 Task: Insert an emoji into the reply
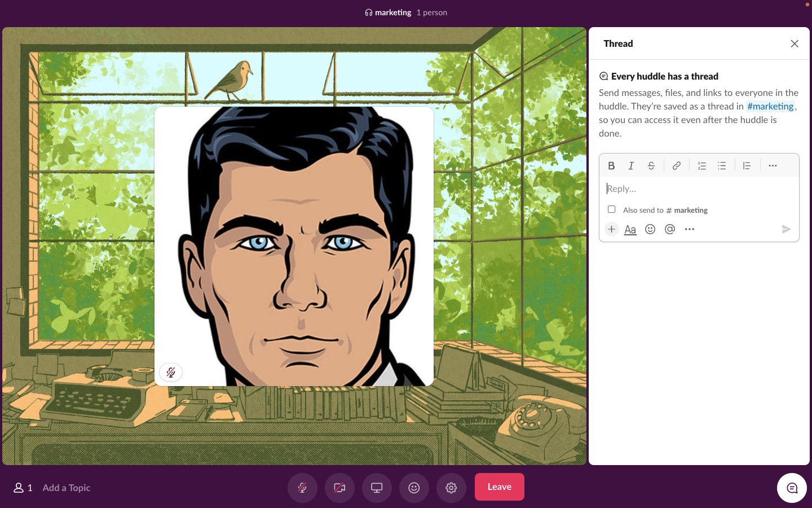coord(650,229)
